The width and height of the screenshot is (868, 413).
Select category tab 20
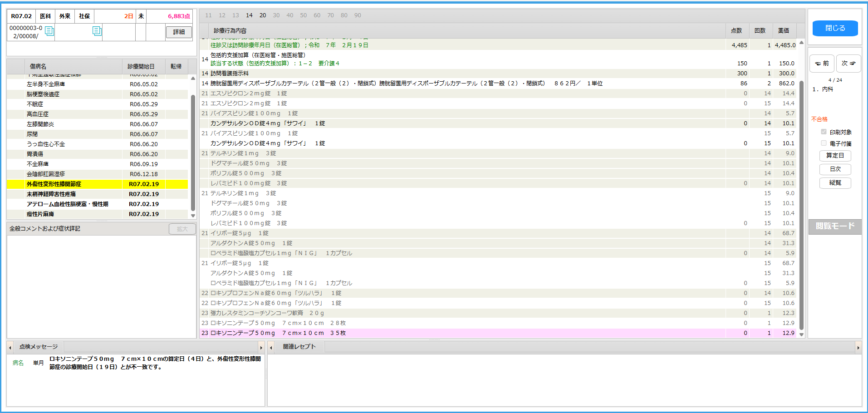263,15
